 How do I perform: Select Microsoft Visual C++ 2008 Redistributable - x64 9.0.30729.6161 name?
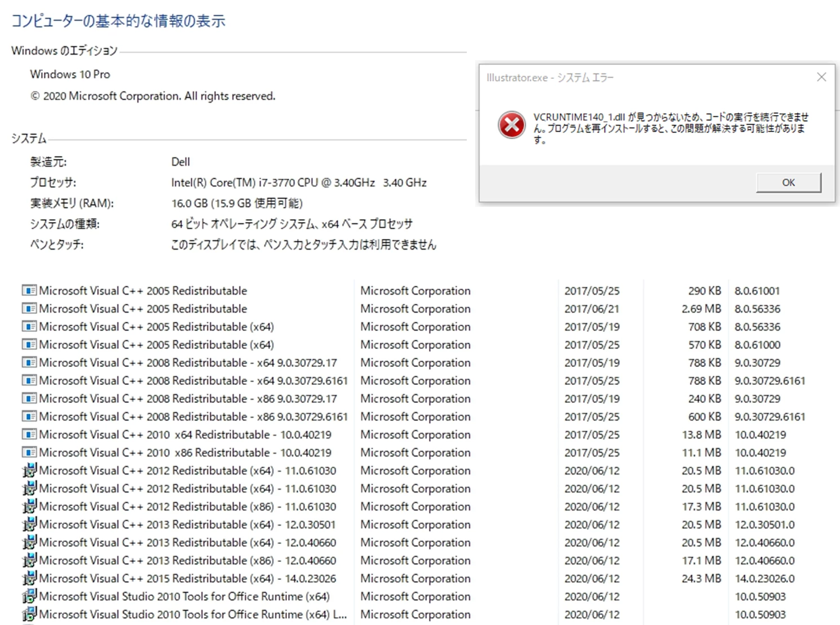tap(193, 381)
